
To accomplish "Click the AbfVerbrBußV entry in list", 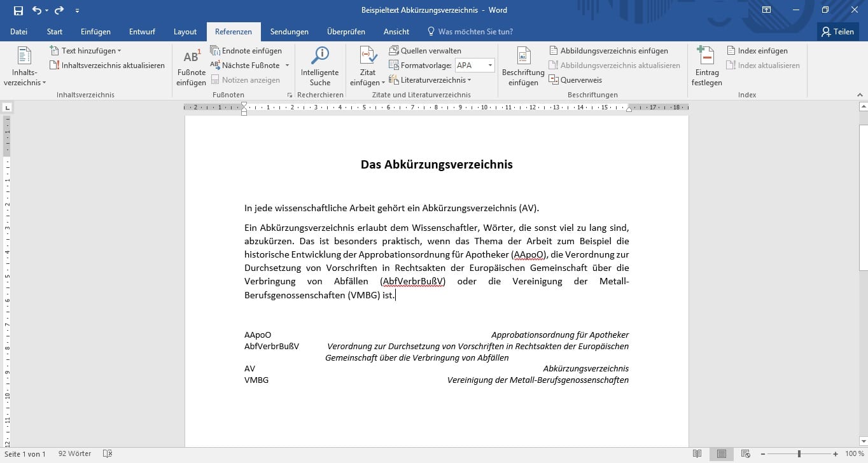I will click(x=272, y=347).
